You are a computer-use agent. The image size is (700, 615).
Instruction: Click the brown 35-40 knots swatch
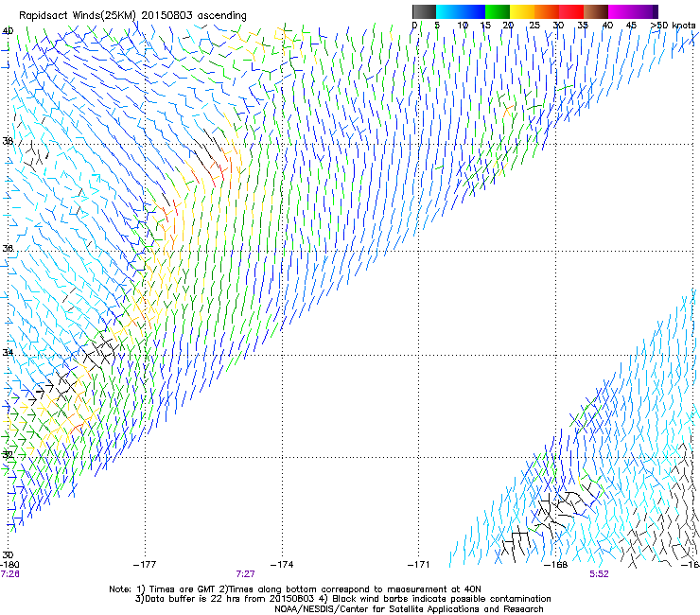point(596,11)
